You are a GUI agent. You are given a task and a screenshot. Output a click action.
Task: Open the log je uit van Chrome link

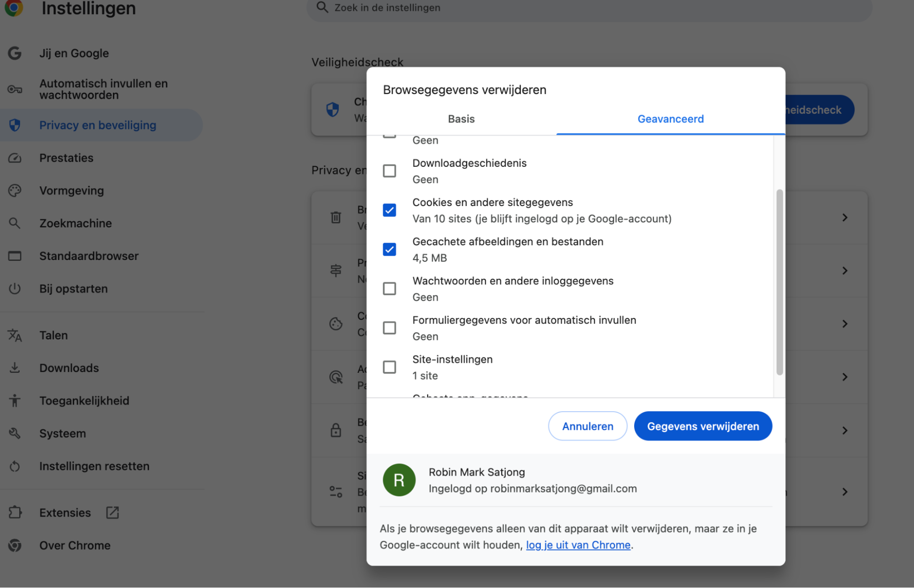tap(578, 545)
